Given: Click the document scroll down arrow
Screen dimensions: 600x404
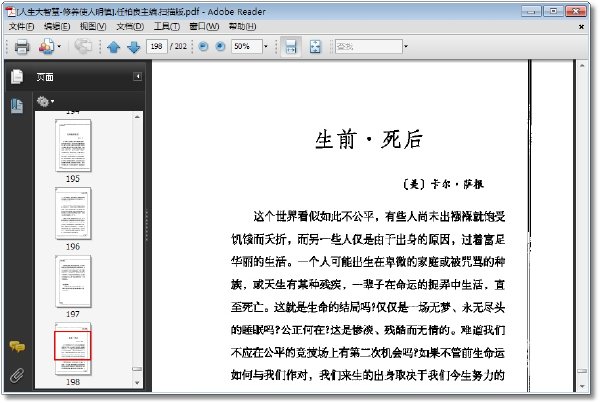Looking at the screenshot, I should 582,386.
